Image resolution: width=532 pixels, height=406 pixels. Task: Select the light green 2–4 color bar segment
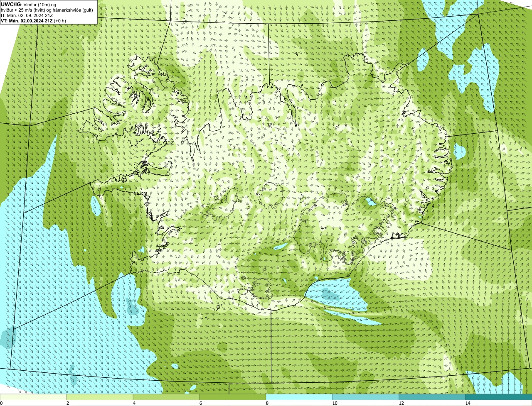100,397
